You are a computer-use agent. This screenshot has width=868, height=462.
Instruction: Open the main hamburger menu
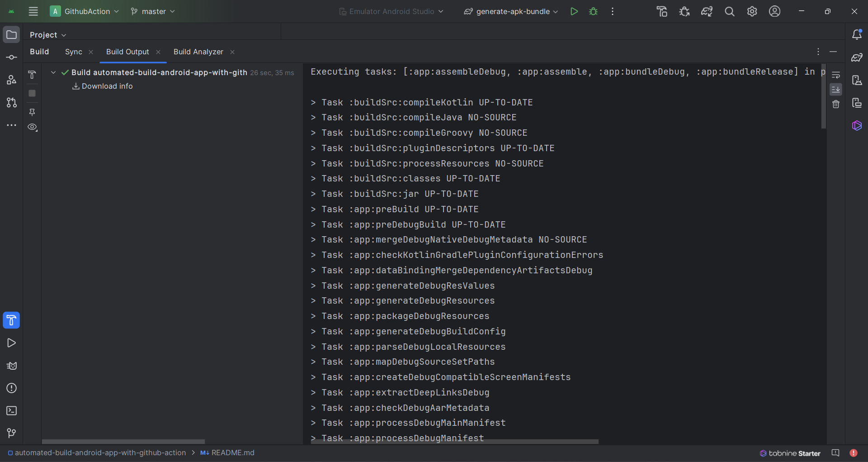(33, 11)
